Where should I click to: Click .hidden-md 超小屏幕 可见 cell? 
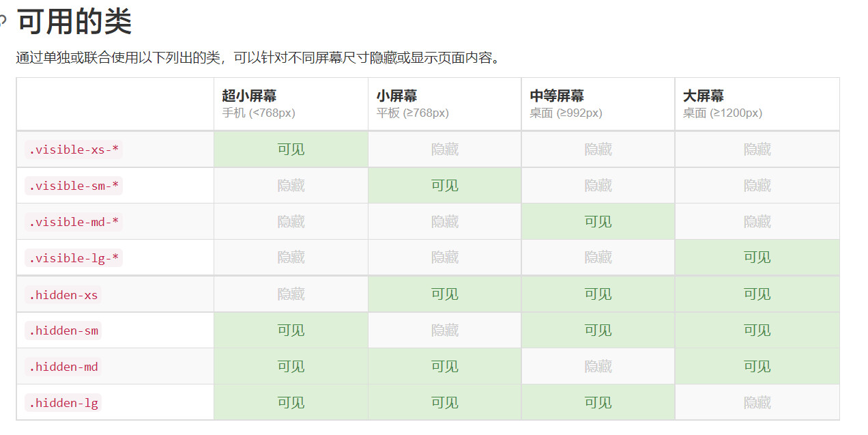coord(291,367)
